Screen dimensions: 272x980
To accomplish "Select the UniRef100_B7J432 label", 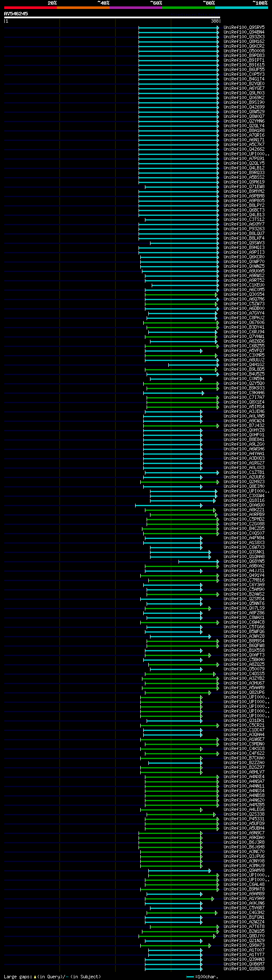I will (x=244, y=425).
